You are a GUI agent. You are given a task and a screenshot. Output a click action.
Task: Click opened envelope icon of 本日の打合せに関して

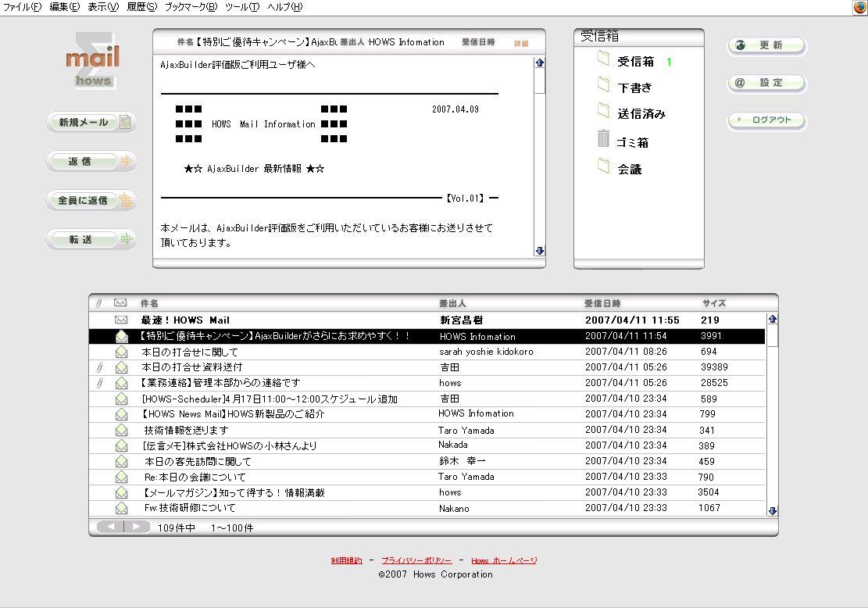pyautogui.click(x=121, y=352)
